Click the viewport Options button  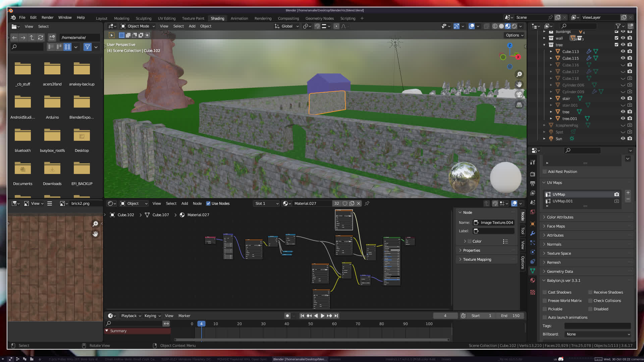(515, 35)
